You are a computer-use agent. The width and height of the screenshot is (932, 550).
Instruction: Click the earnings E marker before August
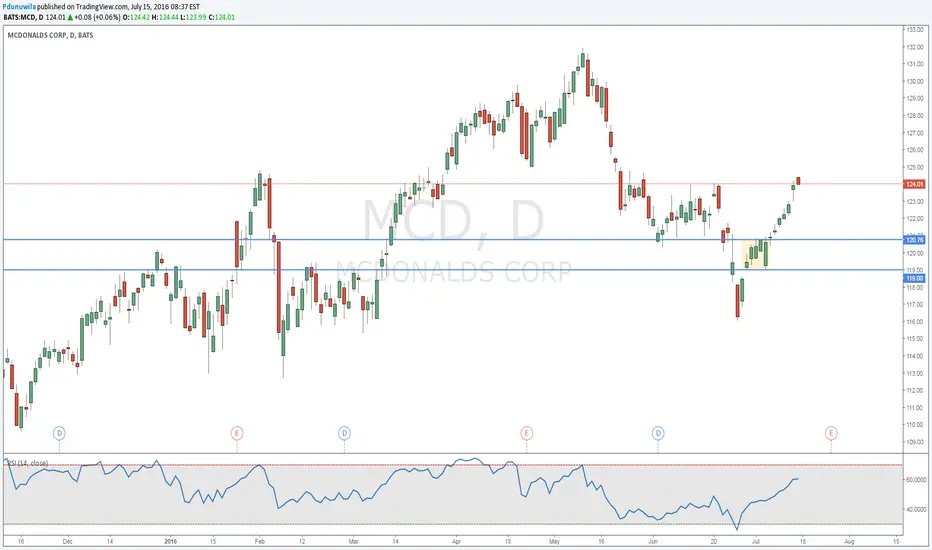pyautogui.click(x=831, y=433)
